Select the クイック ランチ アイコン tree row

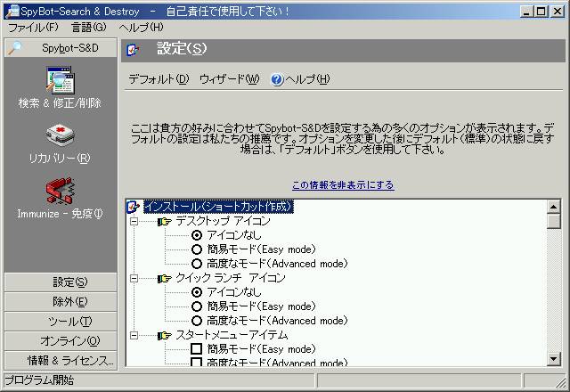pyautogui.click(x=231, y=278)
